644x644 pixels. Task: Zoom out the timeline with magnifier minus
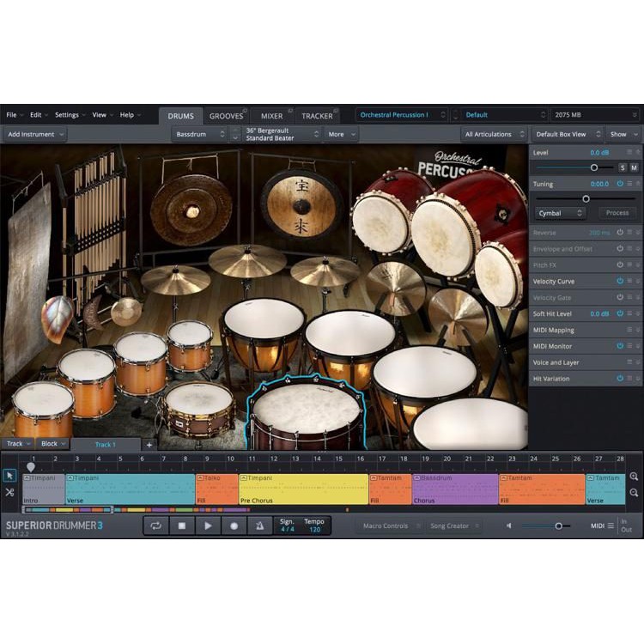(634, 493)
